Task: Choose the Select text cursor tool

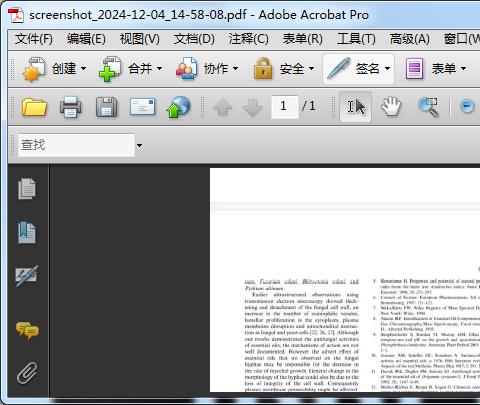Action: (x=355, y=107)
